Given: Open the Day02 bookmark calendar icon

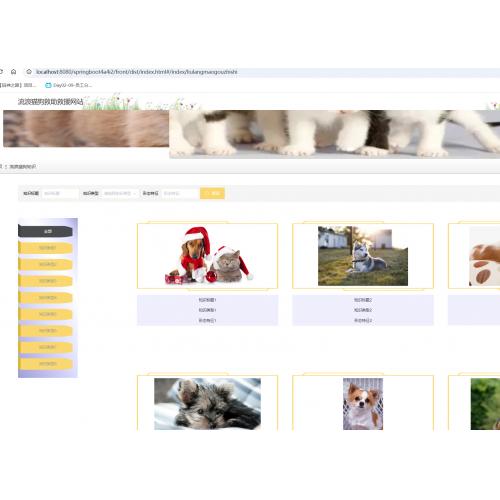Looking at the screenshot, I should click(48, 85).
